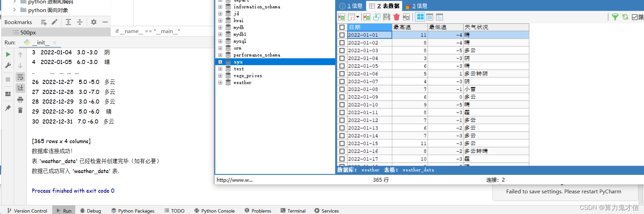Click the green funnel filter icon

pyautogui.click(x=615, y=17)
